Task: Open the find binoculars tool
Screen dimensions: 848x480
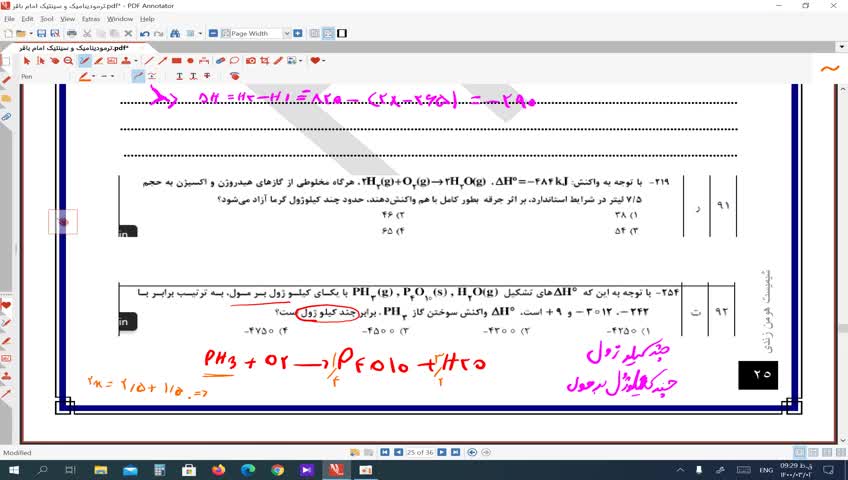Action: tap(175, 34)
